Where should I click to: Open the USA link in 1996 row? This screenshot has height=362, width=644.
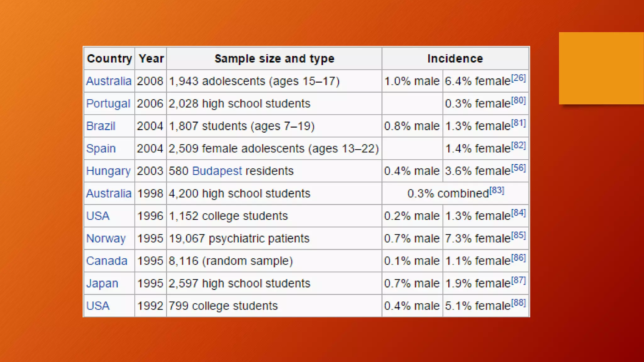tap(98, 216)
